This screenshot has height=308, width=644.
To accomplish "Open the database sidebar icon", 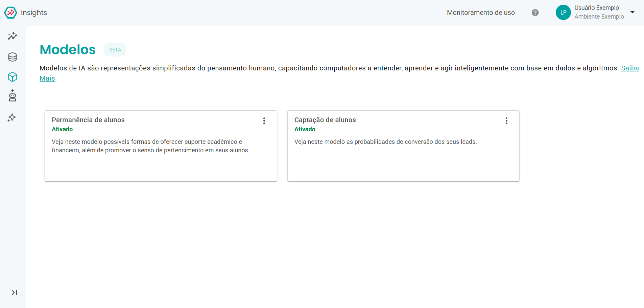I will [13, 57].
